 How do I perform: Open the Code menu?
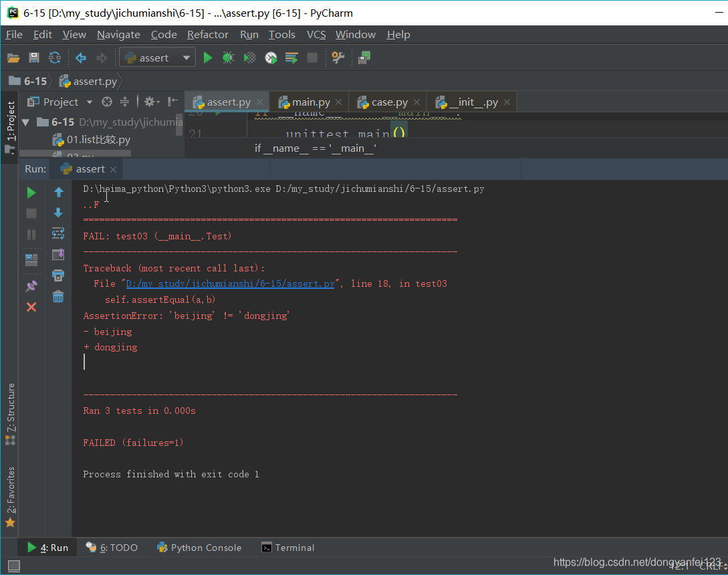click(164, 35)
